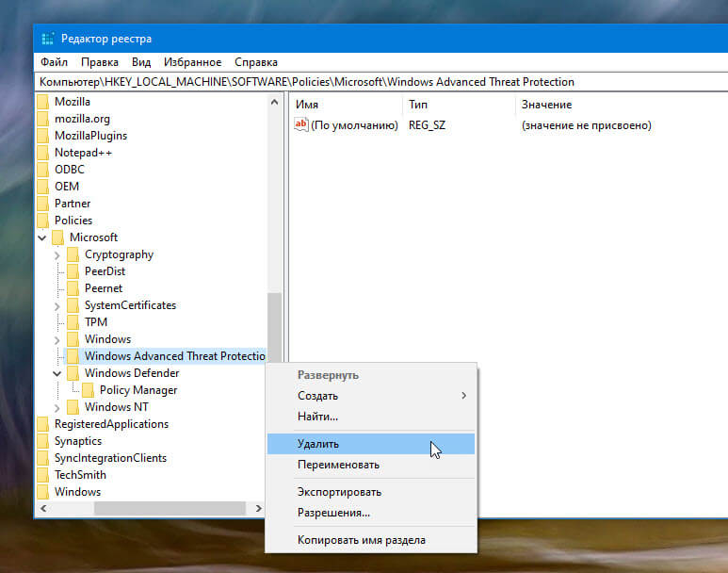Select the bottom Windows key label
This screenshot has width=728, height=573.
pos(77,492)
